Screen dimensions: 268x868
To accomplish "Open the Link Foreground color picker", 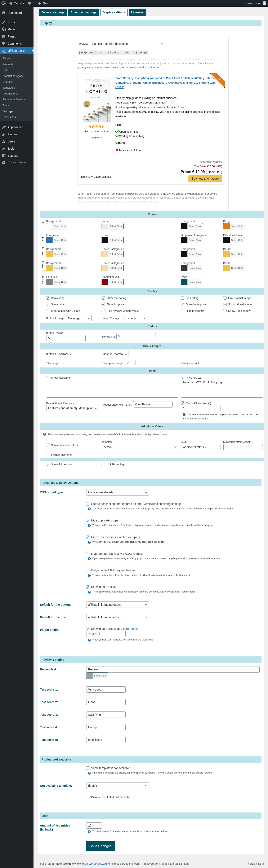I will [x=57, y=240].
